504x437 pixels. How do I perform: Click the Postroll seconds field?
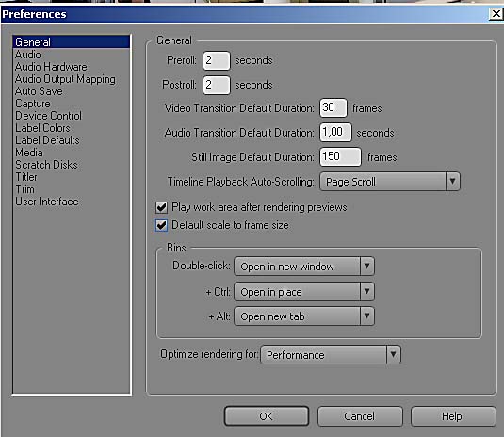click(217, 85)
